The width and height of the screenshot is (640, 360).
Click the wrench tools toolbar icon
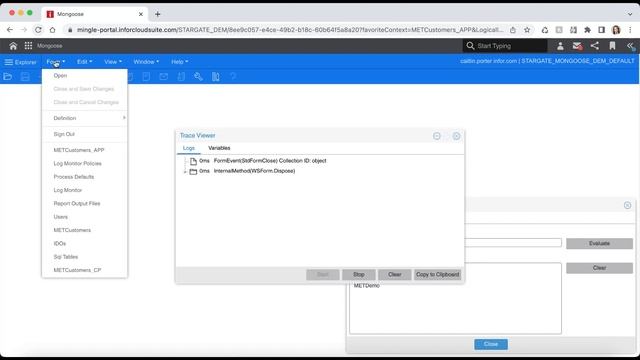198,76
